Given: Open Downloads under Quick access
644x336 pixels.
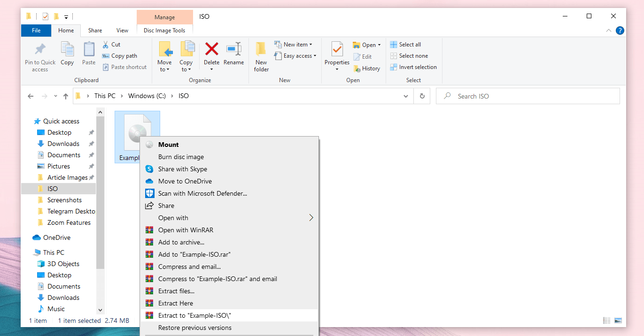Looking at the screenshot, I should pos(63,144).
